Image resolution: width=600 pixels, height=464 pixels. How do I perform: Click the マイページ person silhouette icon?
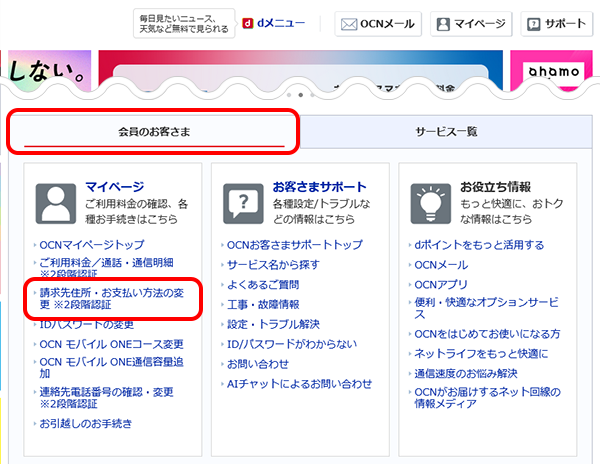(55, 203)
